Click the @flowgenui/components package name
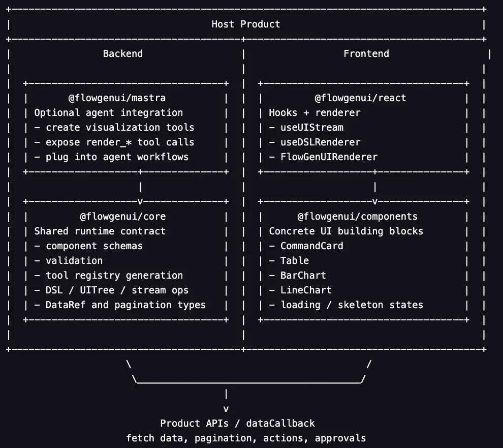 tap(357, 216)
